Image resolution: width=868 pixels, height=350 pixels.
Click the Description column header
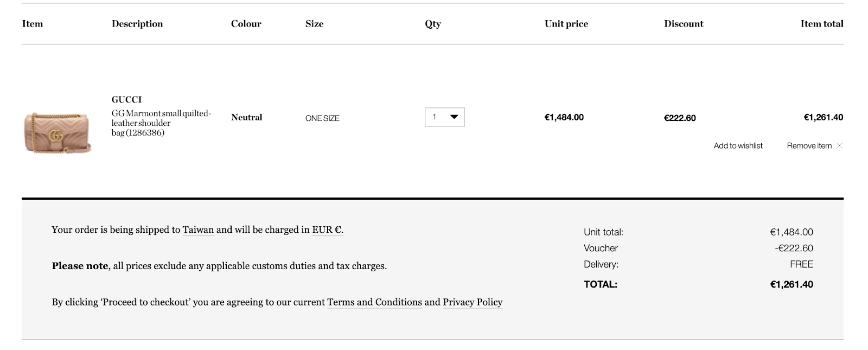click(x=137, y=23)
